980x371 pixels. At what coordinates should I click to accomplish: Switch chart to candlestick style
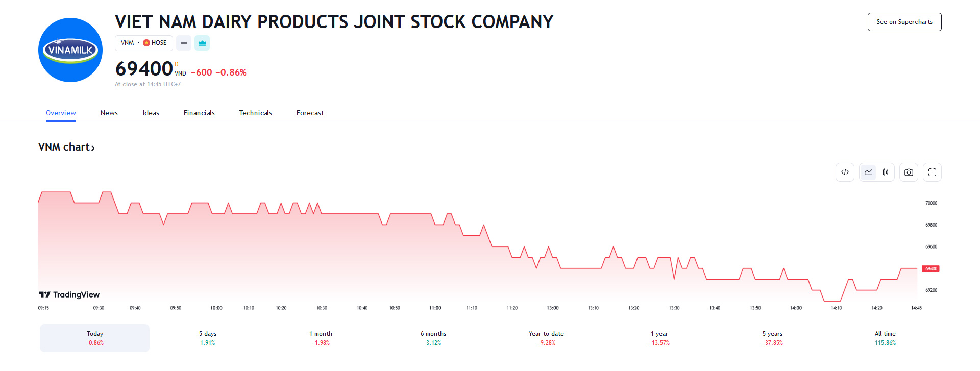tap(886, 172)
